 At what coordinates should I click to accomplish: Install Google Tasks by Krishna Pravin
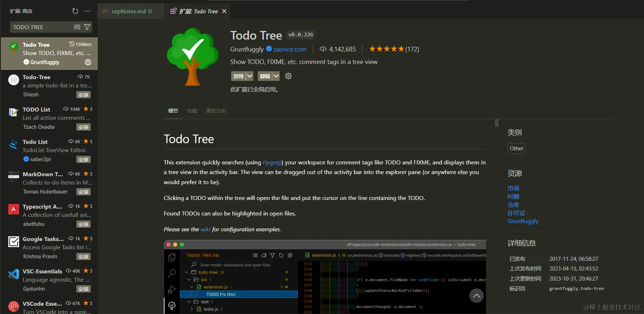click(84, 257)
